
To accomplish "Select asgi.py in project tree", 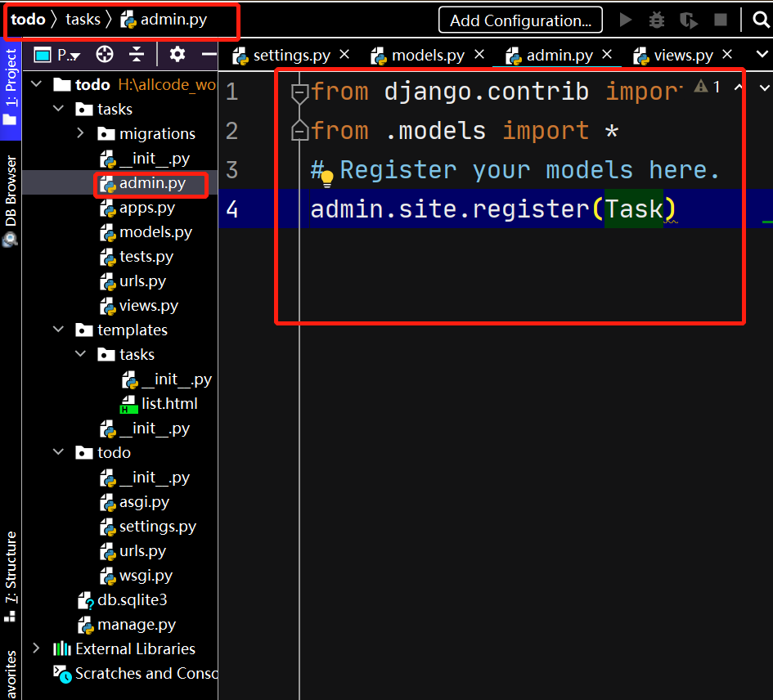I will (x=135, y=502).
